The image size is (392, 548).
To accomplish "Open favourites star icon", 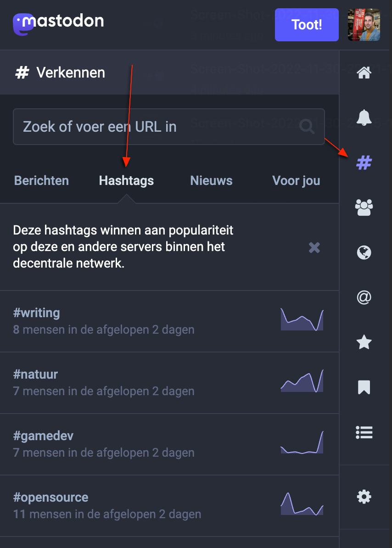I will 364,342.
